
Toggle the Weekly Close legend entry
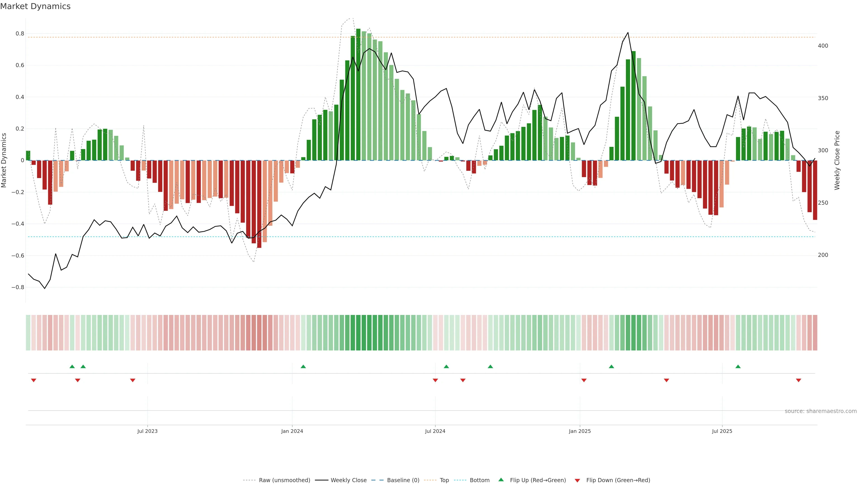coord(348,480)
